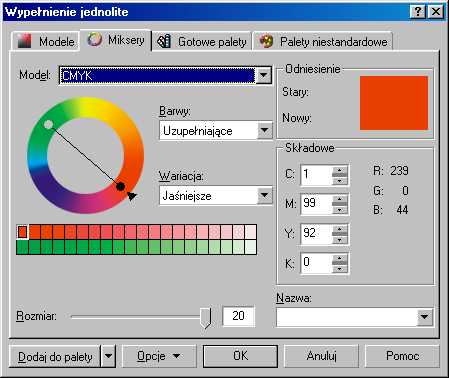Image resolution: width=449 pixels, height=378 pixels.
Task: Click the Dodaj do palety button
Action: pos(55,356)
